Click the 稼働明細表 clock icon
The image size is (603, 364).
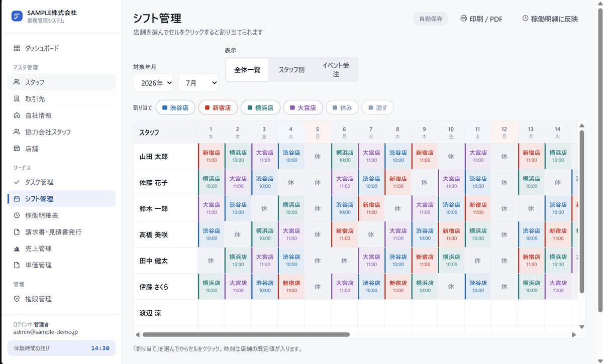(17, 215)
